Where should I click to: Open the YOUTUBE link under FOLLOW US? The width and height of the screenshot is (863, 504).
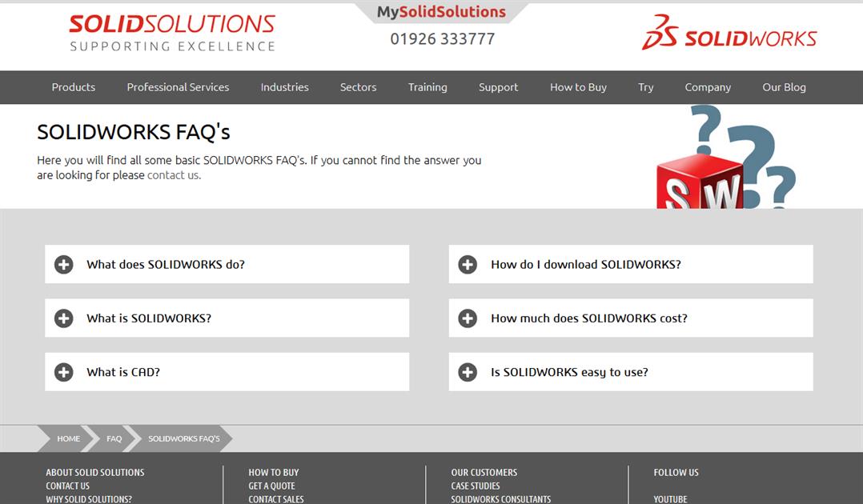(x=670, y=498)
